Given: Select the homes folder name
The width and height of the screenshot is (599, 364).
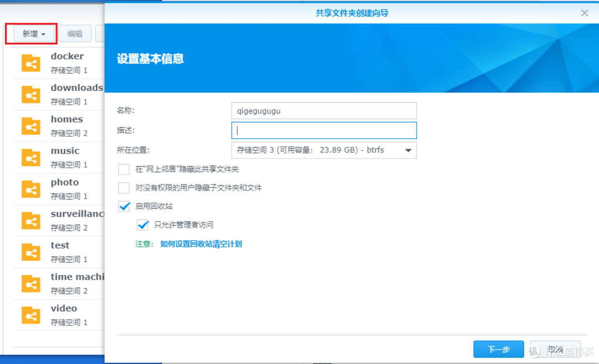Looking at the screenshot, I should (67, 120).
